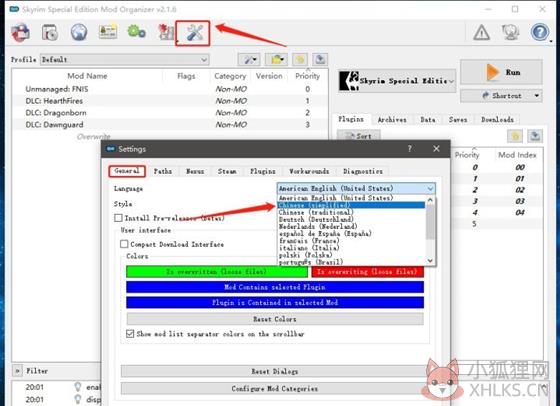Click the blue question-mark help icon
This screenshot has width=560, height=406.
click(x=540, y=32)
